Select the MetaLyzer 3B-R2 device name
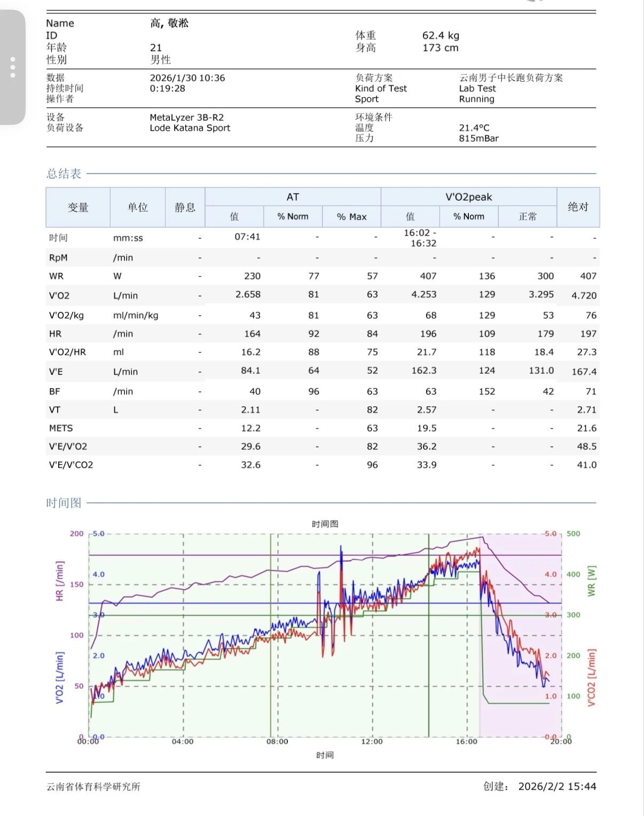 tap(186, 117)
